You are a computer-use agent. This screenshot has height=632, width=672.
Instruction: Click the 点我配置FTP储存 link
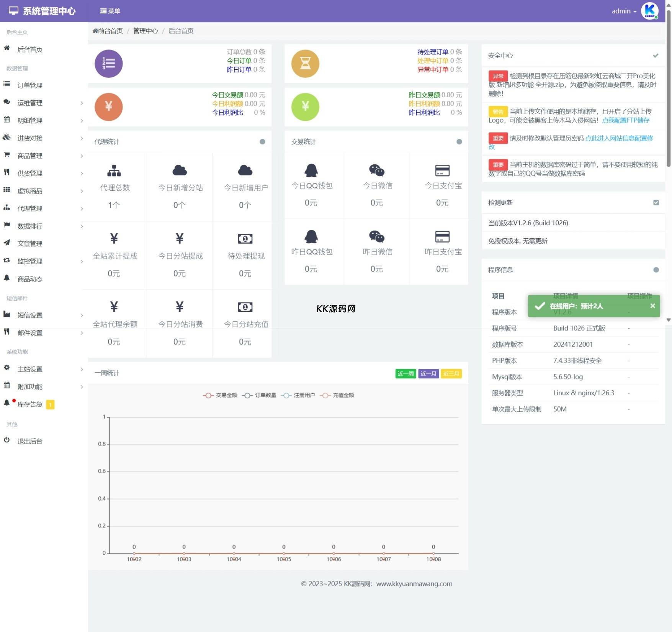(626, 120)
